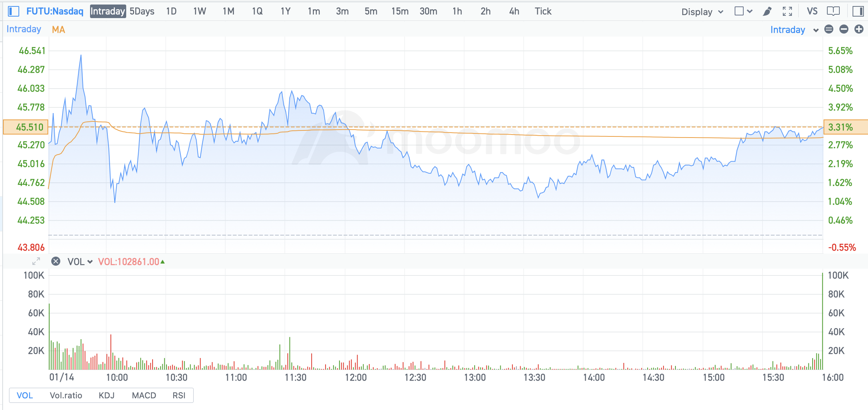Click the FUTU:Nasdaq ticker label
868x410 pixels.
click(x=55, y=11)
